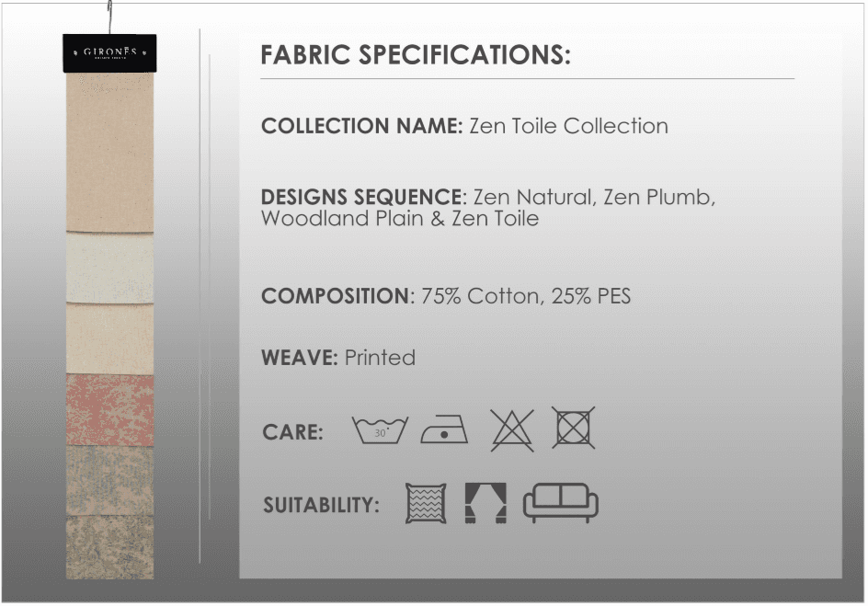
Task: Select the Designs Sequence label
Action: (360, 198)
